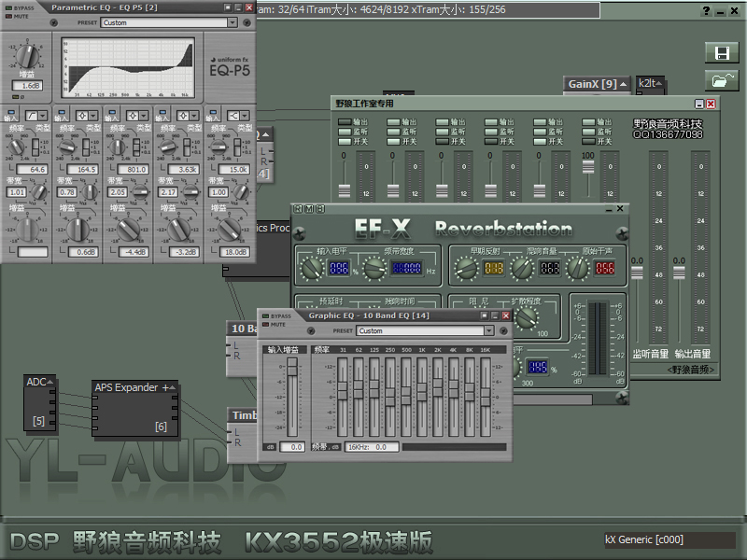Click the frequency range switch of the 3.63k band

point(187,147)
